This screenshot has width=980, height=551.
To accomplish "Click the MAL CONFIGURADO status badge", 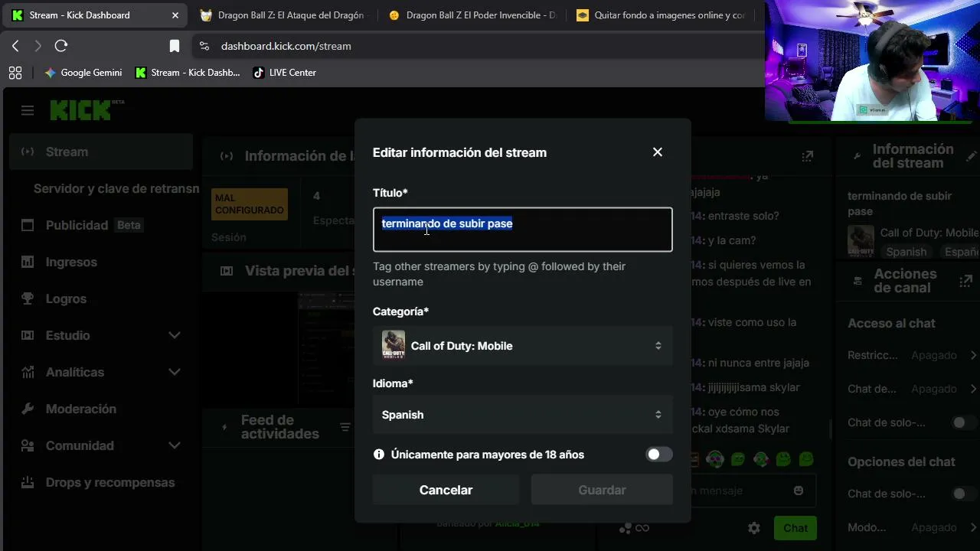I will pos(250,204).
